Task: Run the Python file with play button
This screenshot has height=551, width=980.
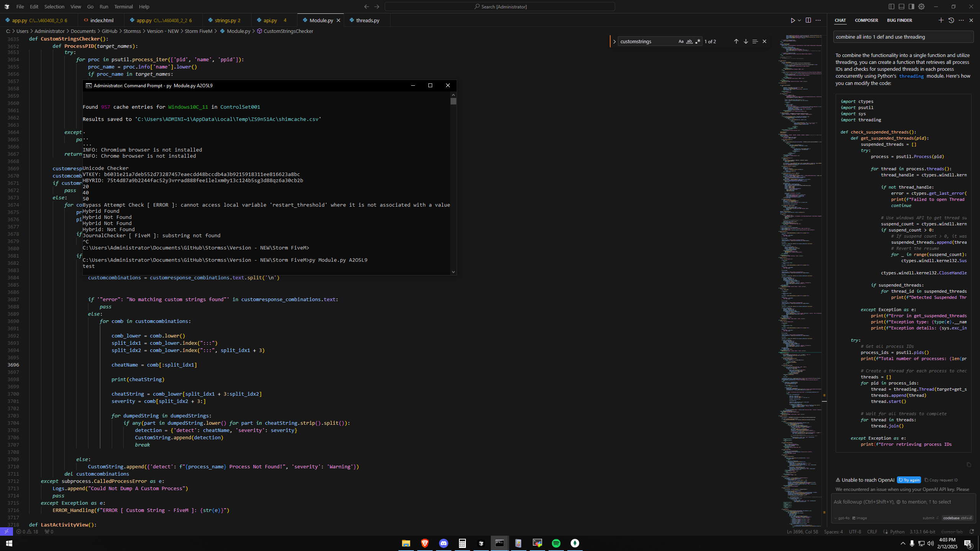Action: click(793, 20)
